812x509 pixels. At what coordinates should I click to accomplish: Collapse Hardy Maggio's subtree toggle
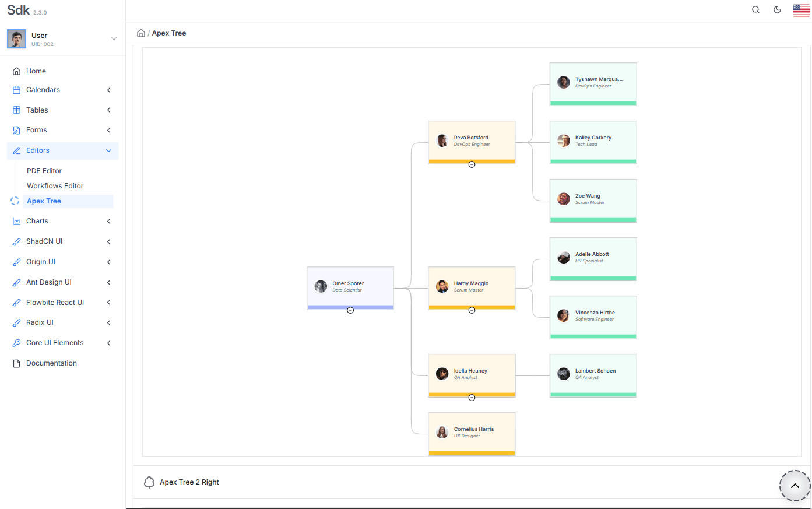pyautogui.click(x=472, y=310)
